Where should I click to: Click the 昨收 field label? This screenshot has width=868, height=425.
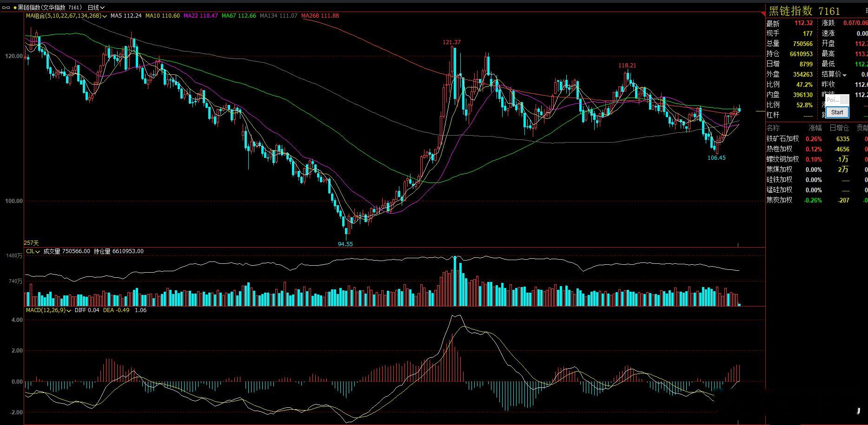pos(828,84)
